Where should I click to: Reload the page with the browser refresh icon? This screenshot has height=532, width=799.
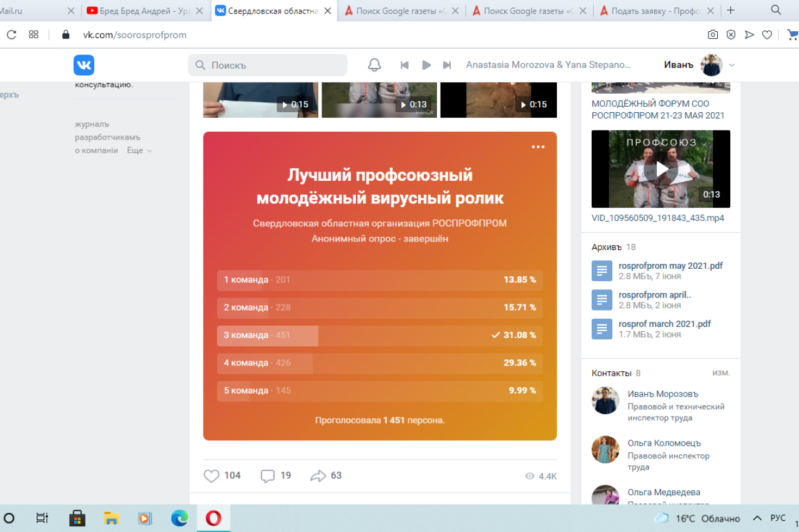tap(11, 35)
